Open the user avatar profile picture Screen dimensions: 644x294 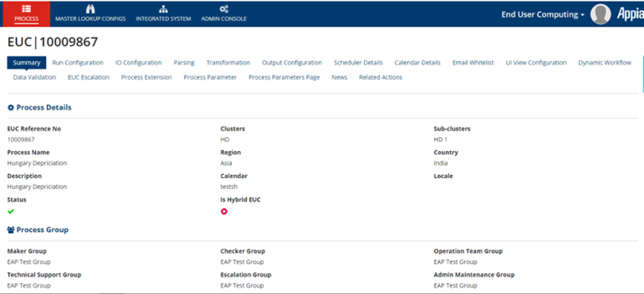pos(600,14)
